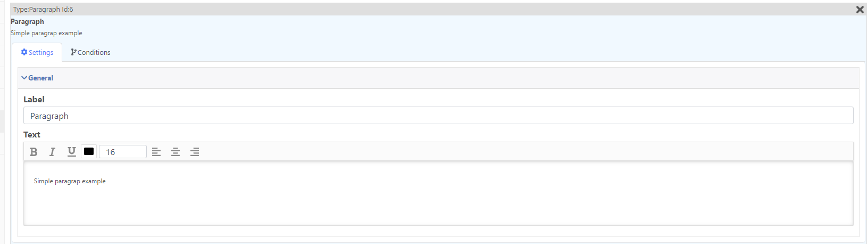Image resolution: width=868 pixels, height=244 pixels.
Task: Center-align the paragraph text
Action: pyautogui.click(x=176, y=152)
